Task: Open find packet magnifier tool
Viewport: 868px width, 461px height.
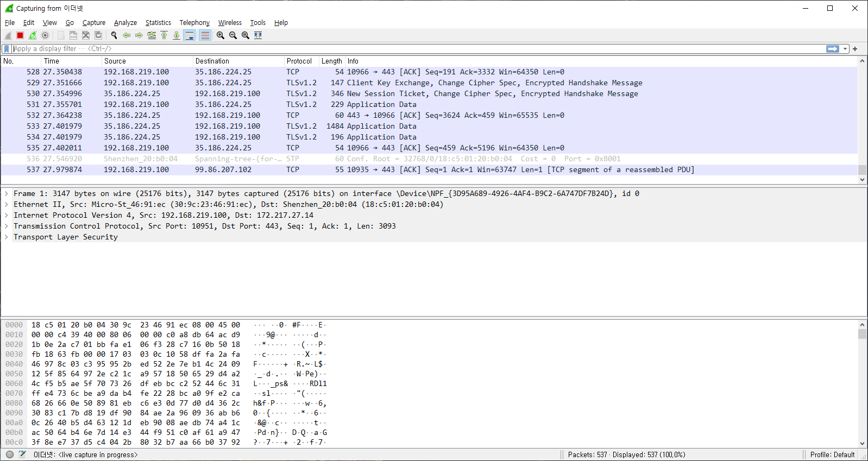Action: click(x=114, y=35)
